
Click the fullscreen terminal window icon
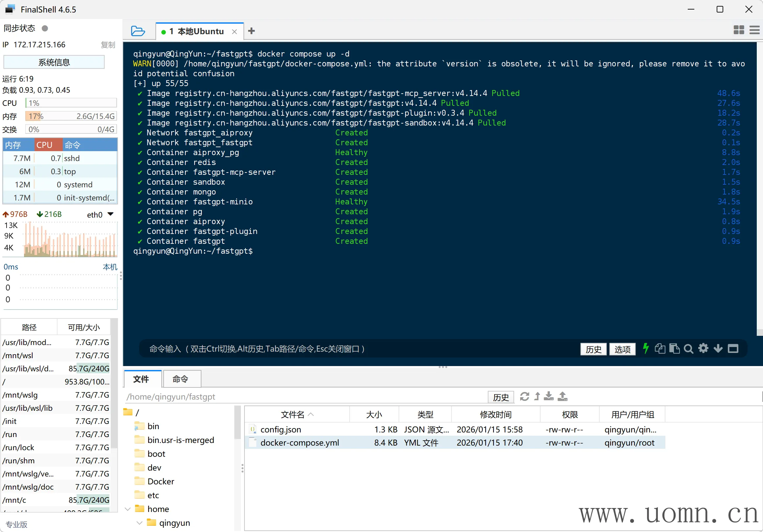coord(733,349)
